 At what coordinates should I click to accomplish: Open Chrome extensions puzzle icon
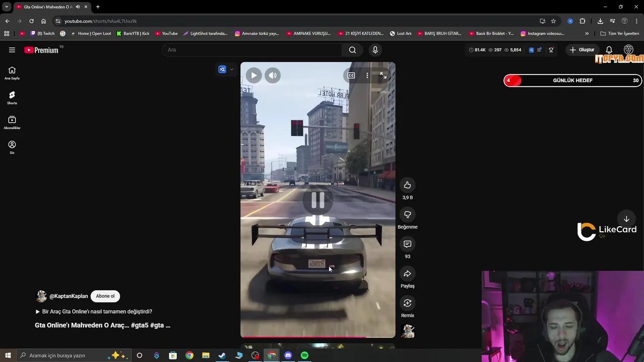coord(583,21)
